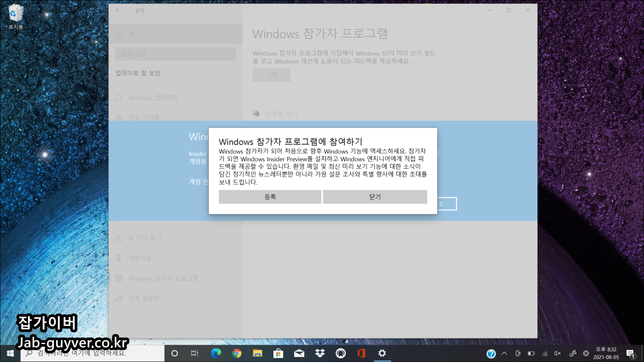
Task: Click the 닫기 button in the dialog
Action: click(x=375, y=197)
